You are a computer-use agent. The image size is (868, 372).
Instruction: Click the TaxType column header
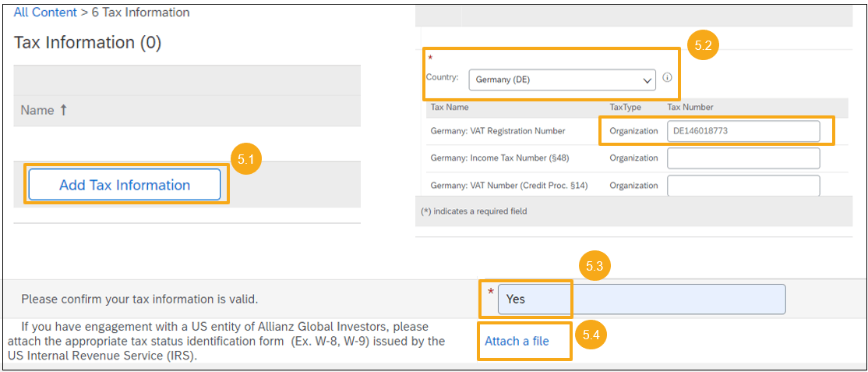(625, 107)
